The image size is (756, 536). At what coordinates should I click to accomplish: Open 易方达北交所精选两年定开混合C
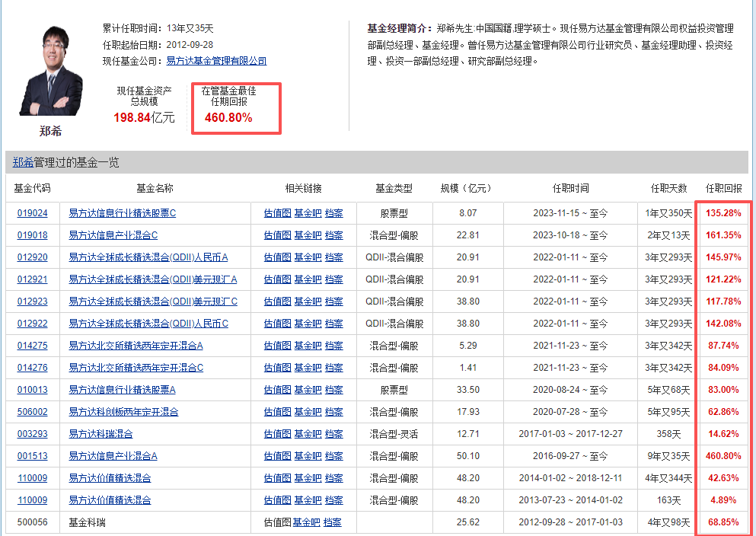[136, 368]
